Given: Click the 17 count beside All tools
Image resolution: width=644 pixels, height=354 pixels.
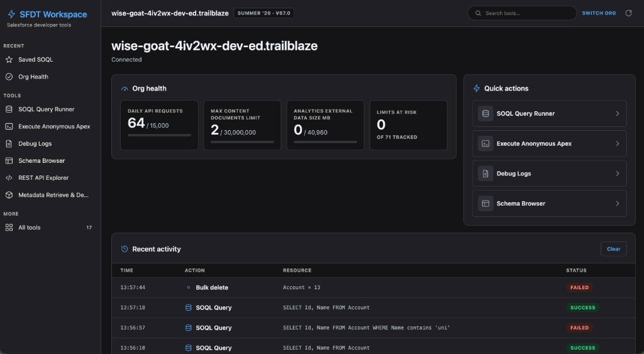Looking at the screenshot, I should coord(89,228).
